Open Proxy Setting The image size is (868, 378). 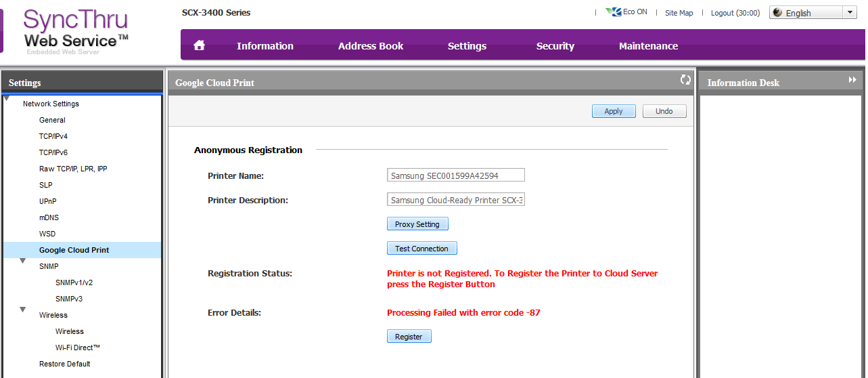click(x=417, y=224)
